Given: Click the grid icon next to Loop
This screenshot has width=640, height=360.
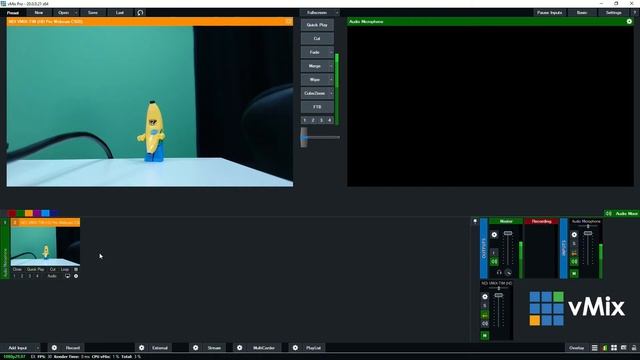Looking at the screenshot, I should click(76, 269).
